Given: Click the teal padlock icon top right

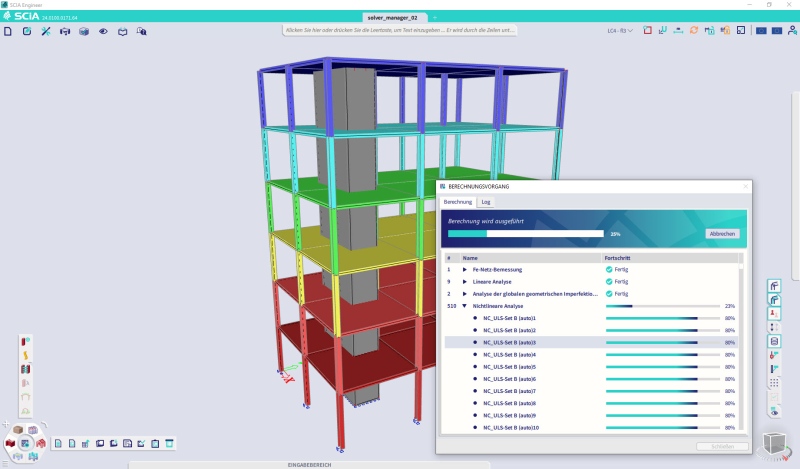Looking at the screenshot, I should click(x=709, y=31).
